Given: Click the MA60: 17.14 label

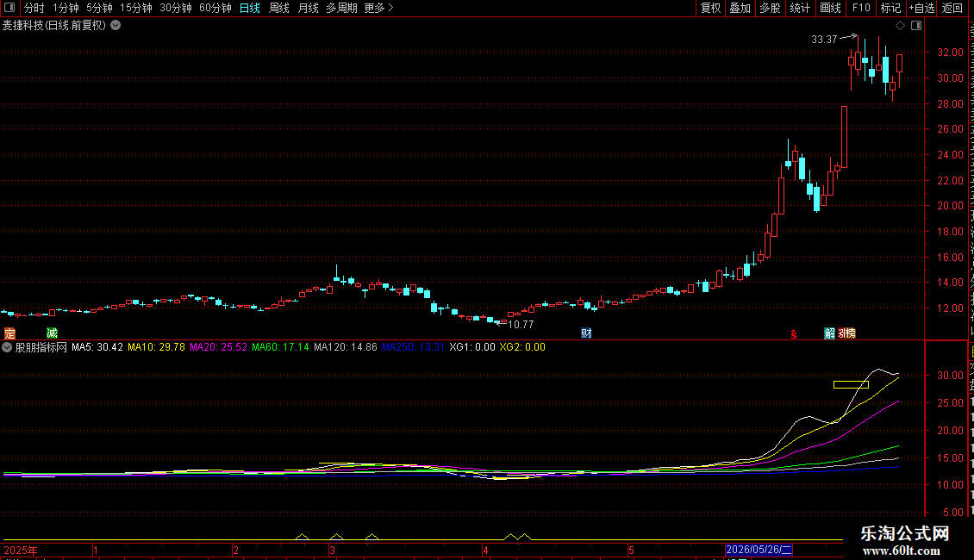Looking at the screenshot, I should click(280, 347).
